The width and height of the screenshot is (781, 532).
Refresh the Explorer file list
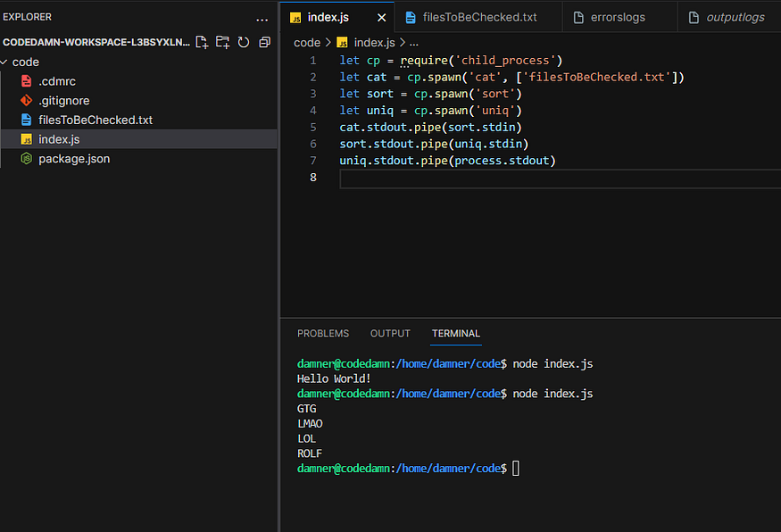243,42
